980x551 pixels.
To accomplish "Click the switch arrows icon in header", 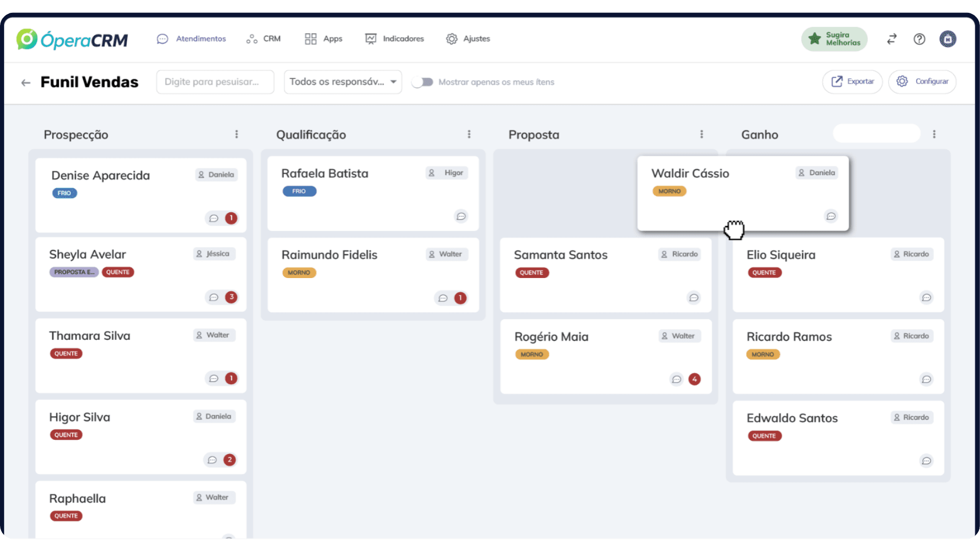I will [x=892, y=39].
